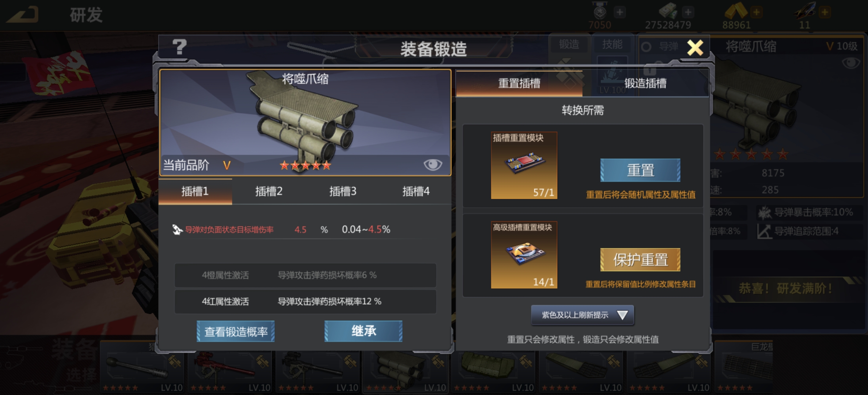Click the blue 重置 button
The image size is (868, 395).
[x=640, y=170]
